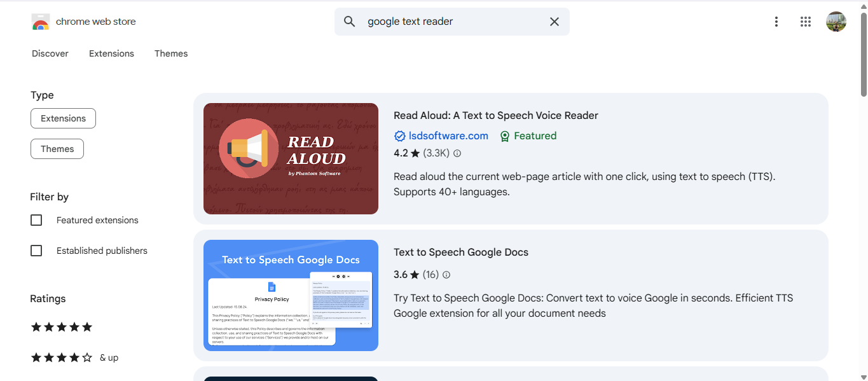Open the Read Aloud extension thumbnail
This screenshot has width=868, height=381.
tap(291, 158)
